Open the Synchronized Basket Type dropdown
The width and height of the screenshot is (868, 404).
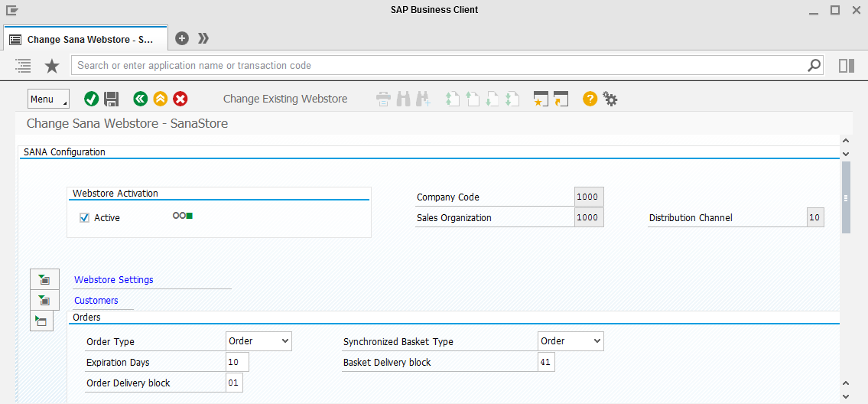tap(571, 341)
